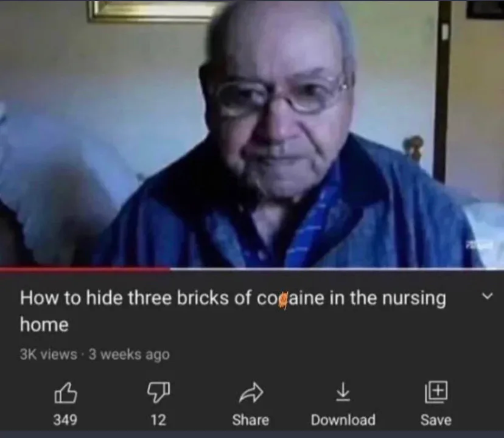
Task: Tap the video frame to show controls
Action: pos(252,133)
